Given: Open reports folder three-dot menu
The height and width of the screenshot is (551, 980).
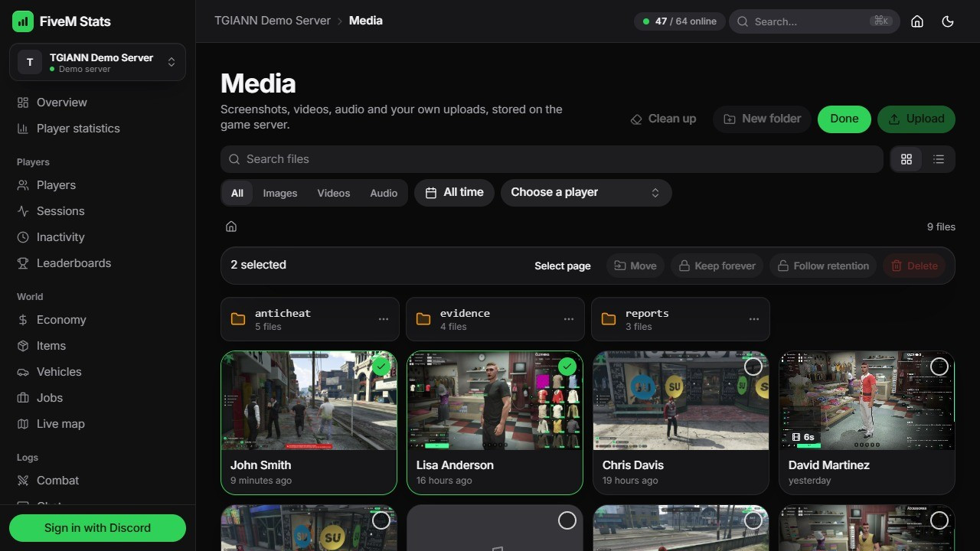Looking at the screenshot, I should (754, 319).
